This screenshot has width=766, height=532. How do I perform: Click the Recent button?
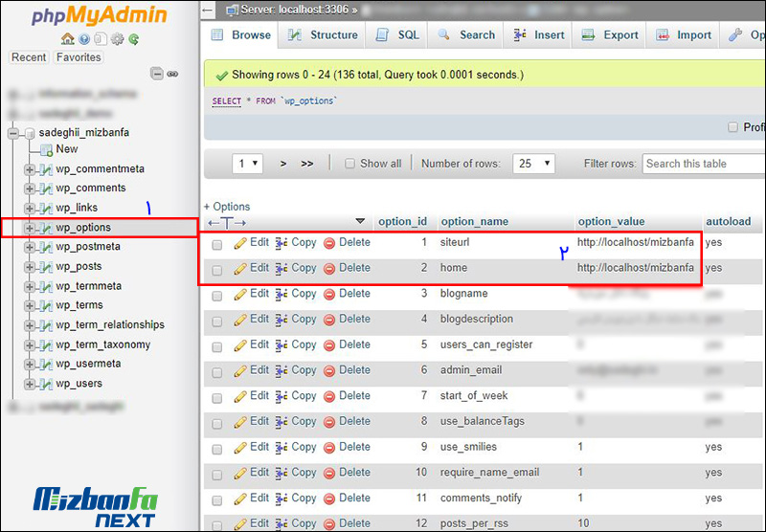pyautogui.click(x=29, y=57)
